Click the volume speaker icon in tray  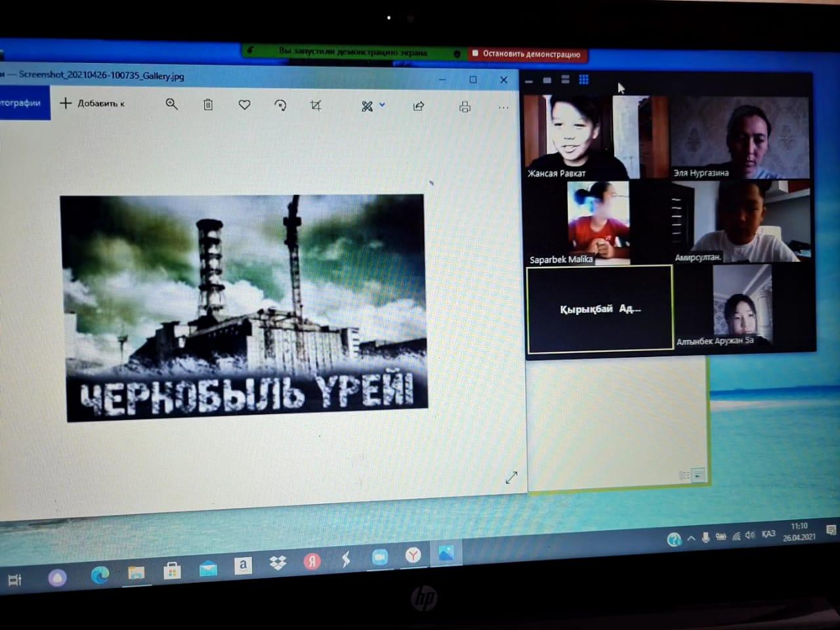coord(749,535)
